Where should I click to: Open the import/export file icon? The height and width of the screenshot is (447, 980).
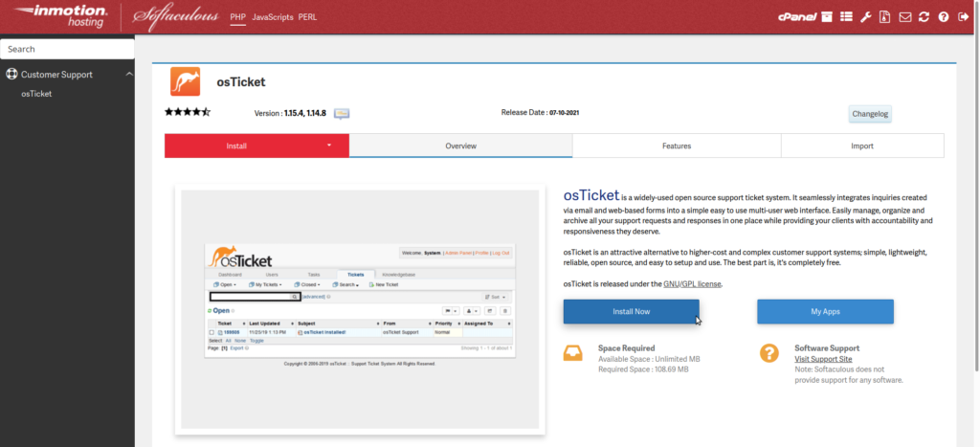885,17
